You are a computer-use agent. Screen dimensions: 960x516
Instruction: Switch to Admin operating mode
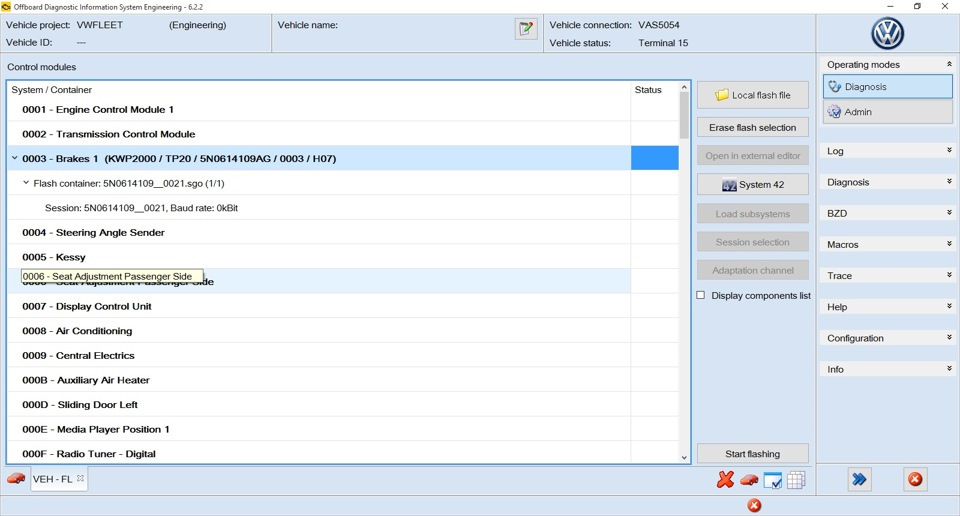click(888, 112)
